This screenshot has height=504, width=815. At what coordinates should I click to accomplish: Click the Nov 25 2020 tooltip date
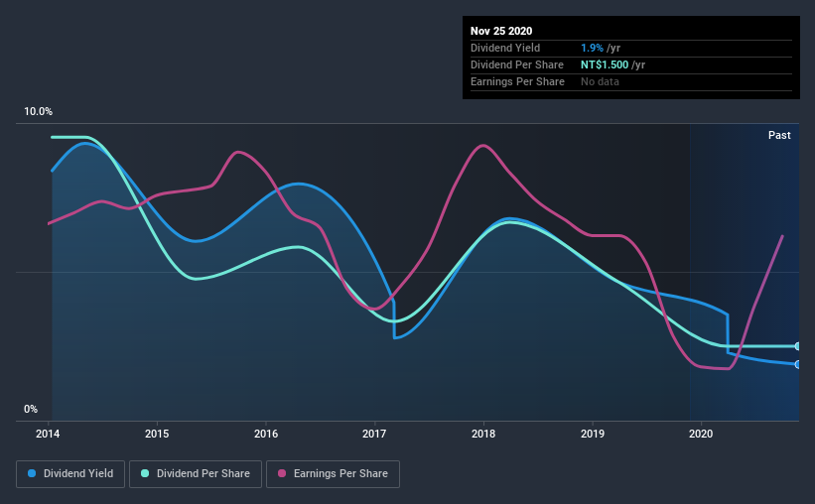click(501, 31)
